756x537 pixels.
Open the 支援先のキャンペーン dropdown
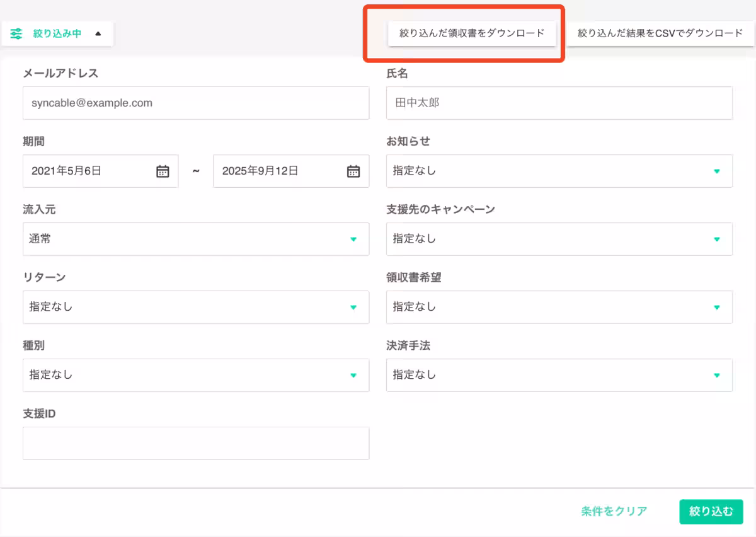(x=559, y=239)
